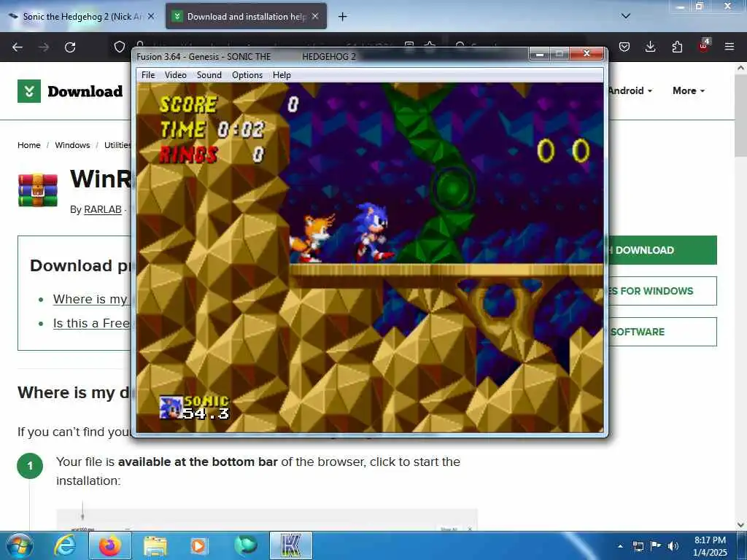
Task: Open the Pocket save icon
Action: [x=624, y=47]
